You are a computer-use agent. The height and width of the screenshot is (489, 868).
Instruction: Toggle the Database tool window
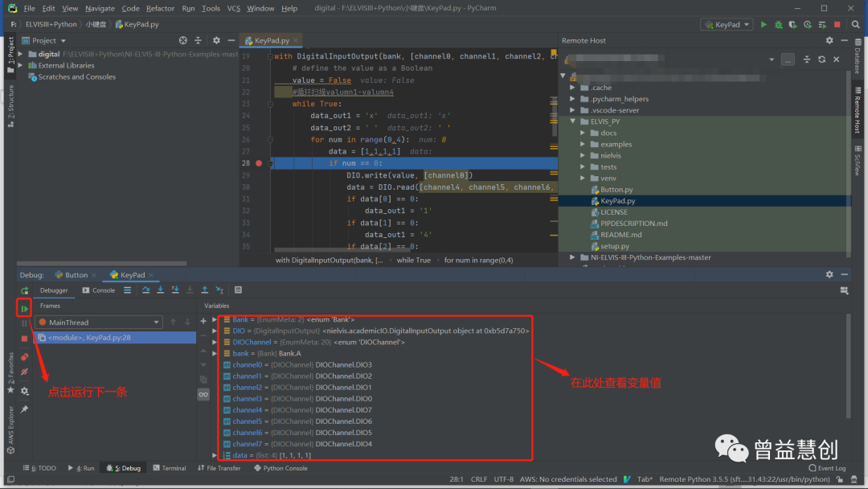coord(858,56)
